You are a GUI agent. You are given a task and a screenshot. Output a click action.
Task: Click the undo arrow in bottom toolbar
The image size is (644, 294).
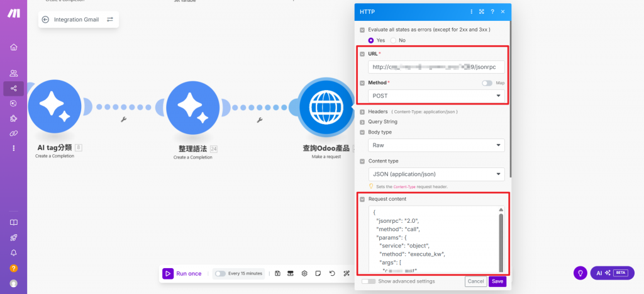pyautogui.click(x=332, y=273)
